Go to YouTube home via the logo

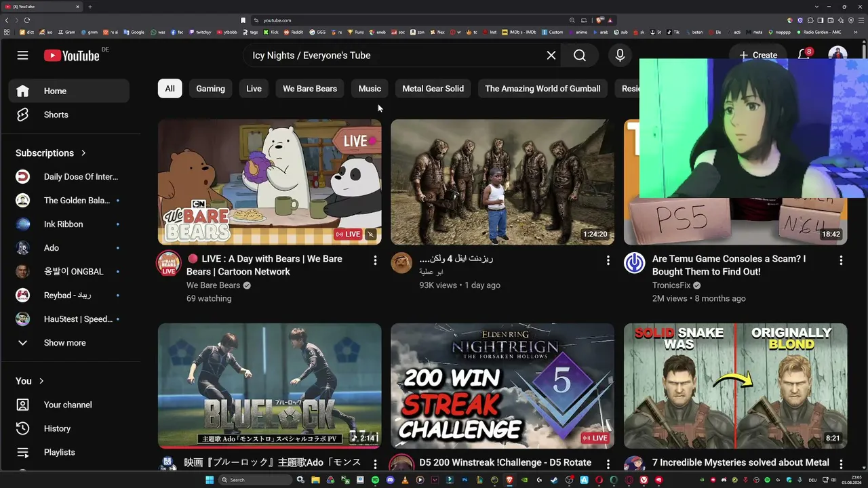point(72,56)
